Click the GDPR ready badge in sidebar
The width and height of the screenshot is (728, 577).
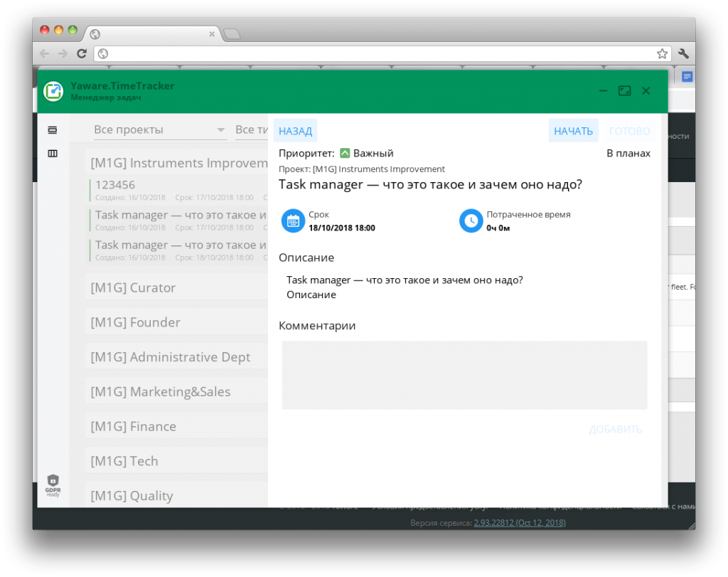coord(53,486)
